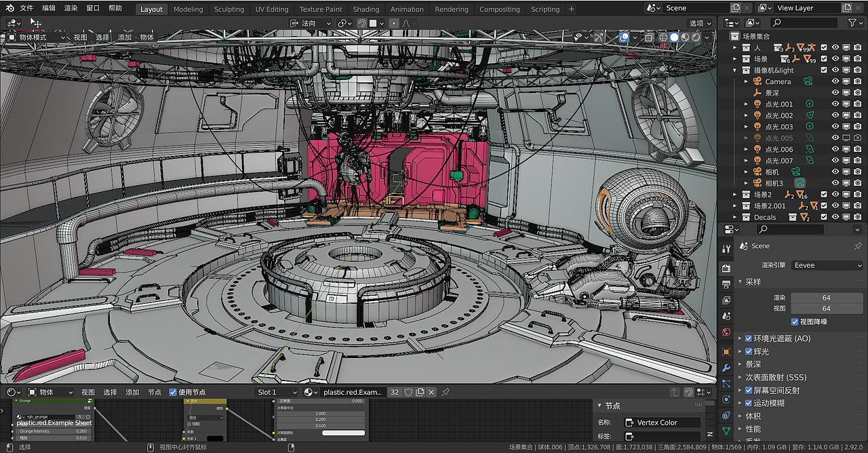Expand the Decals collection in the outliner

[734, 217]
